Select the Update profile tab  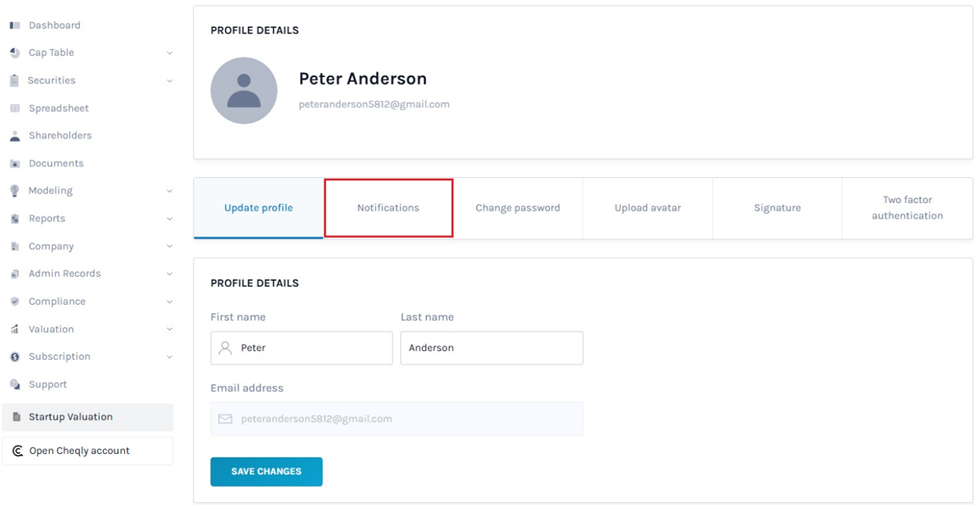coord(258,208)
